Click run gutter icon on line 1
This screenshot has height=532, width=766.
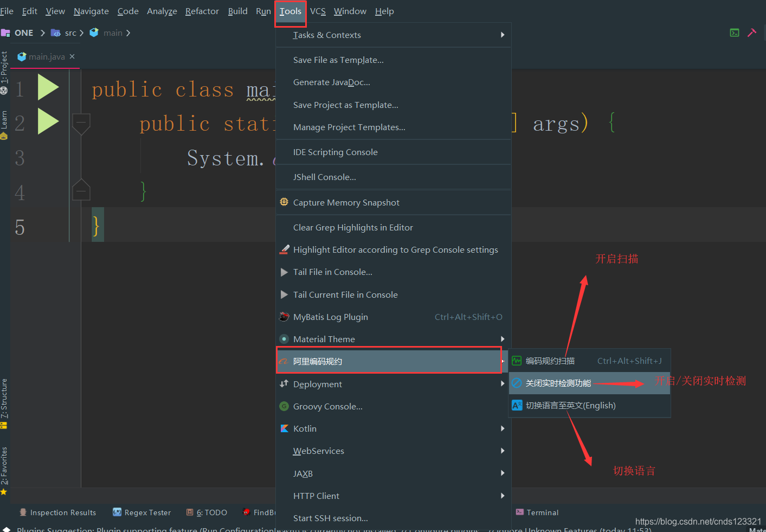[x=48, y=87]
